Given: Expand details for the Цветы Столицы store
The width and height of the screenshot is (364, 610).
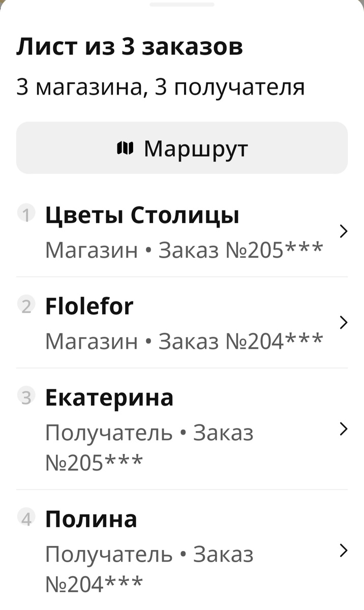Looking at the screenshot, I should click(x=344, y=231).
